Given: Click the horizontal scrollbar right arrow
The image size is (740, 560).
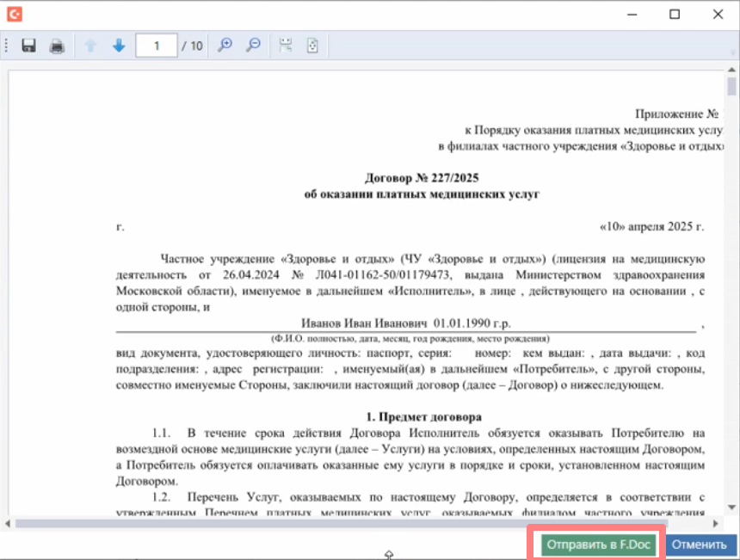Looking at the screenshot, I should tap(715, 523).
